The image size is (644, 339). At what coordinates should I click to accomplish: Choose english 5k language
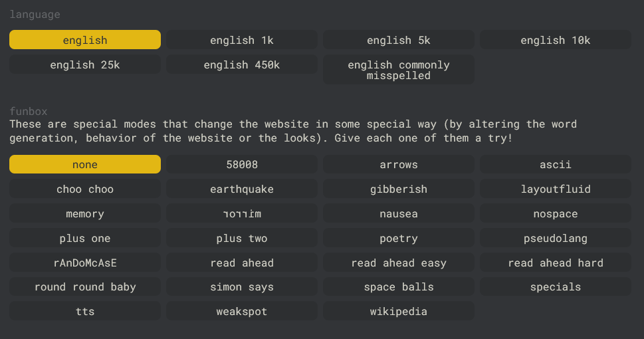pyautogui.click(x=398, y=40)
